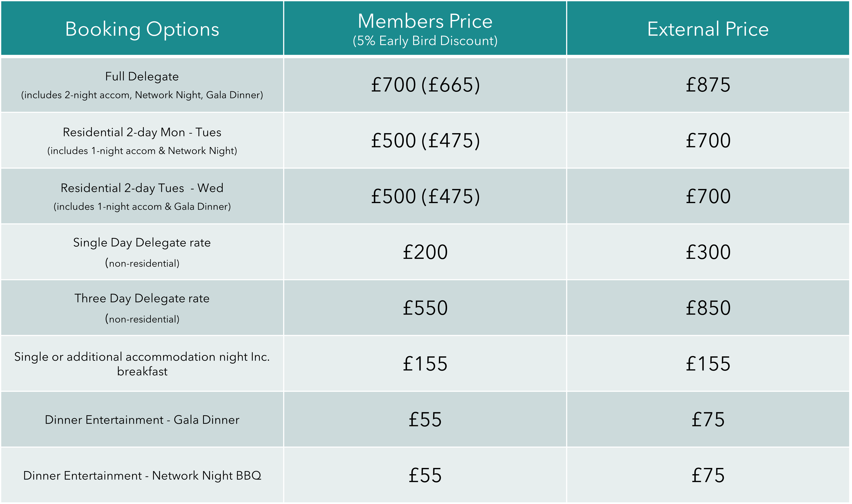Click the £200 single day members price
The height and width of the screenshot is (504, 852).
tap(425, 252)
